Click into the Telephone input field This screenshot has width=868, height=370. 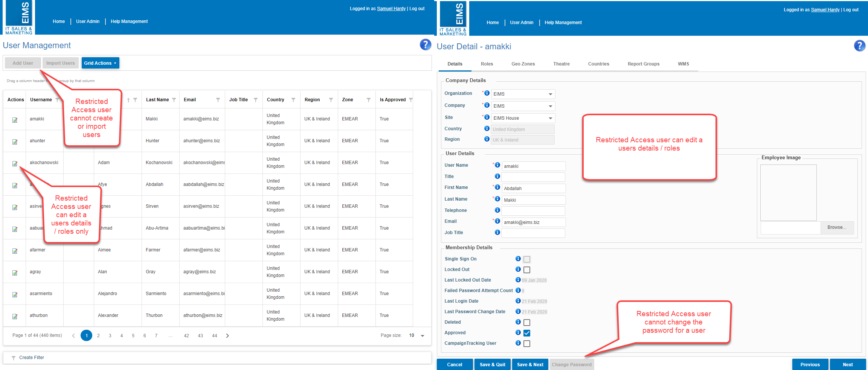[534, 211]
